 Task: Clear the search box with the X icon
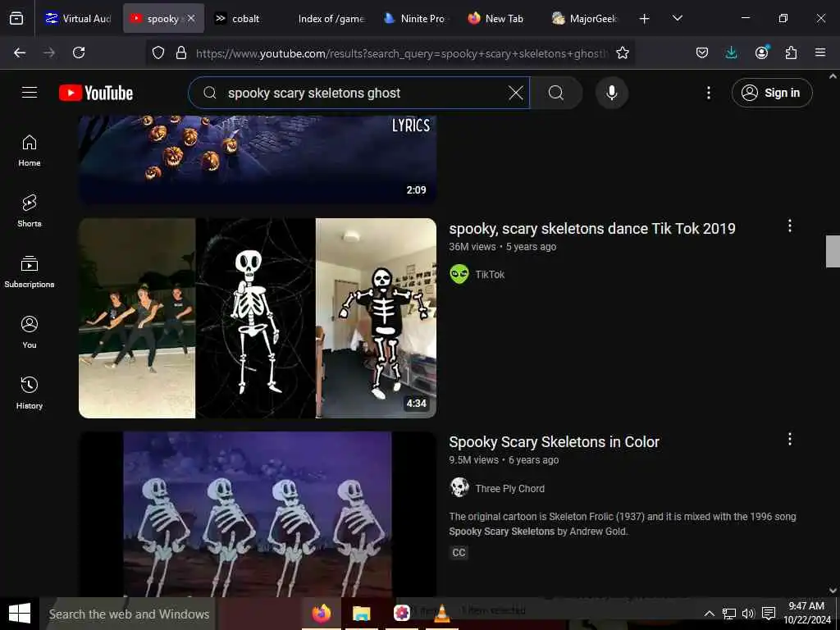click(516, 93)
